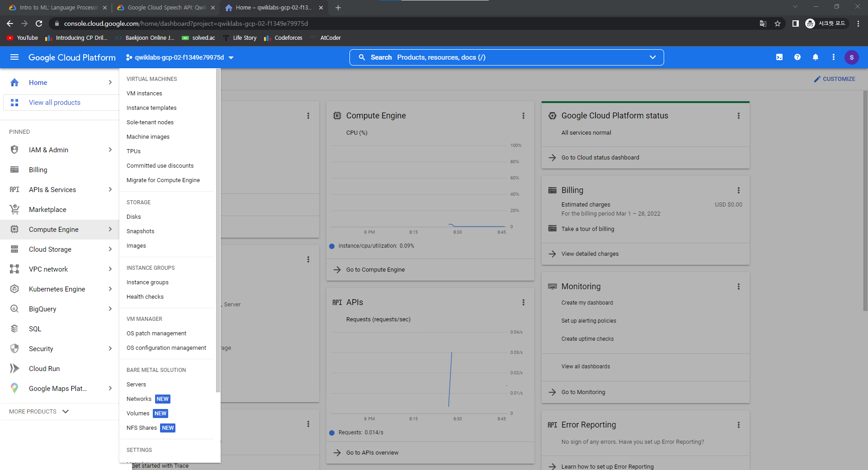Viewport: 868px width, 470px height.
Task: Expand MORE PRODUCTS section
Action: (39, 411)
